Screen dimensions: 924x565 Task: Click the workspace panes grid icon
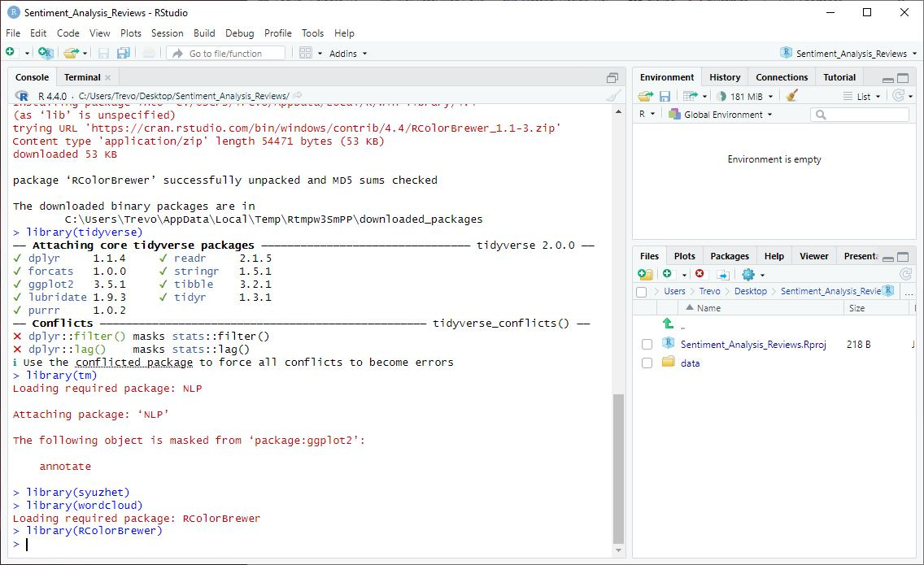[x=305, y=53]
